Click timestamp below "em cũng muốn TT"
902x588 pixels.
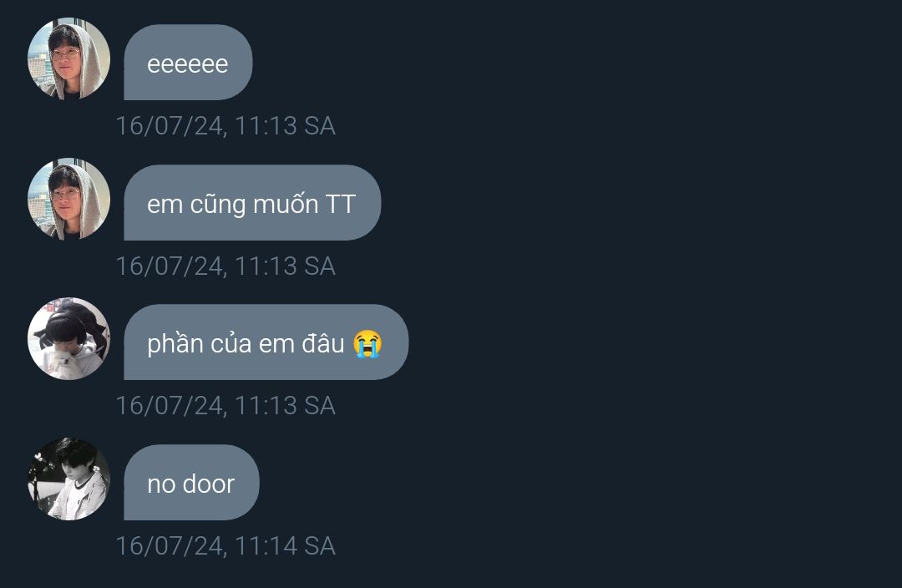(x=225, y=266)
